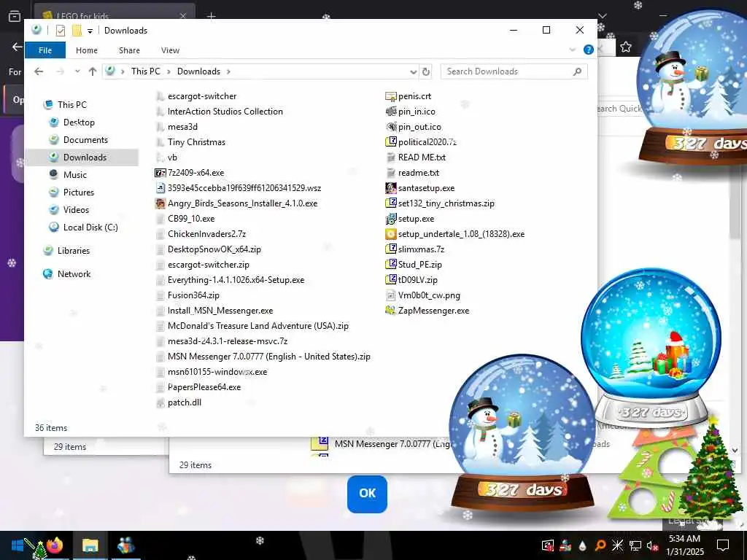This screenshot has height=560, width=747.
Task: Click the Windows Start button
Action: 18,545
